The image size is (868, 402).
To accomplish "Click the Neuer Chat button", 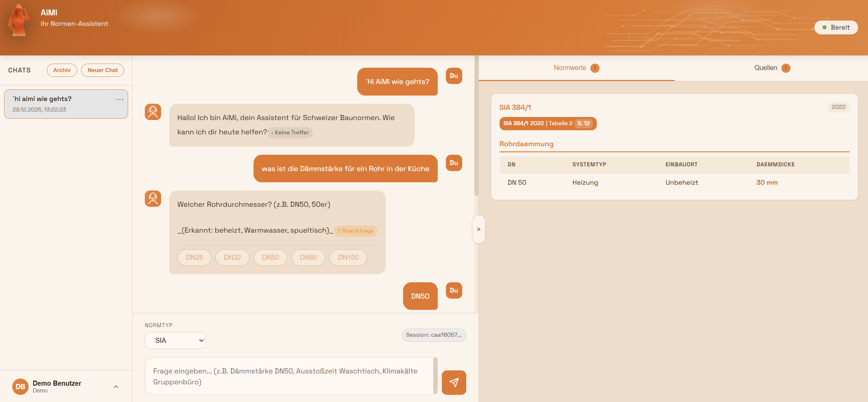I will point(102,70).
